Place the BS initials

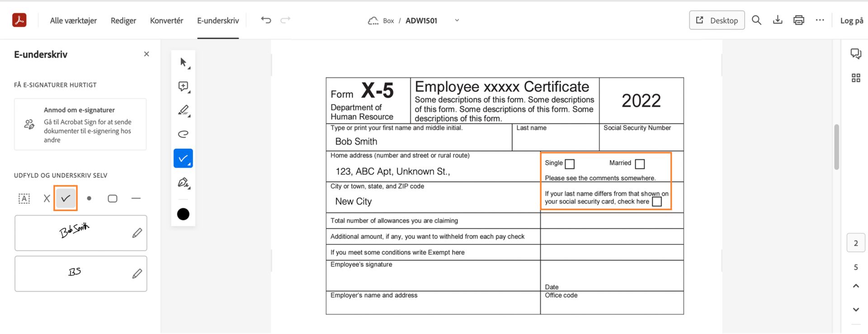(x=75, y=272)
